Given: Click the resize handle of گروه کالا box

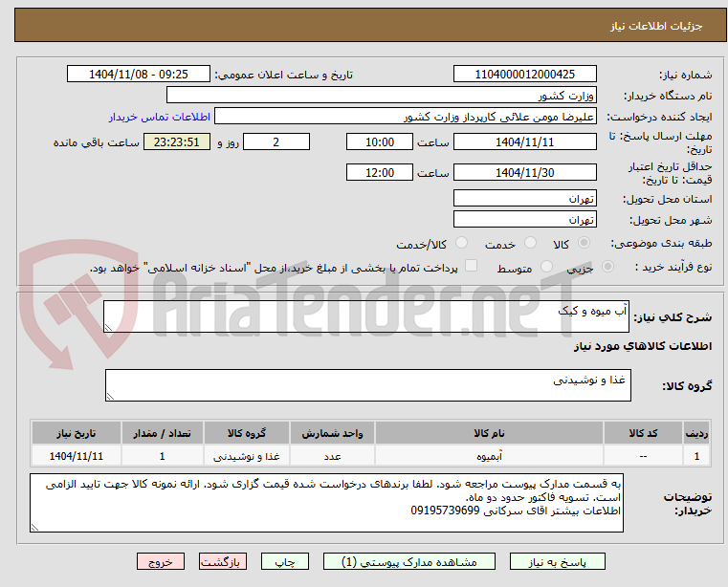Looking at the screenshot, I should pyautogui.click(x=110, y=397).
